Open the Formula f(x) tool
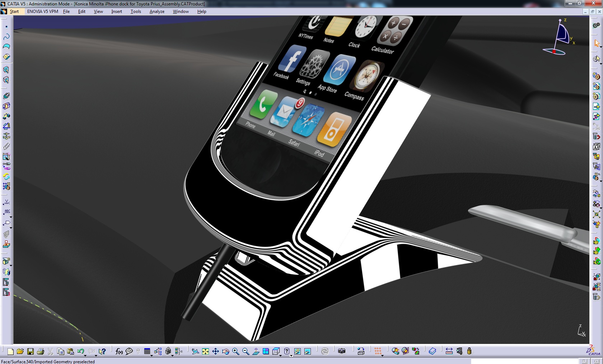The image size is (603, 364). tap(119, 351)
